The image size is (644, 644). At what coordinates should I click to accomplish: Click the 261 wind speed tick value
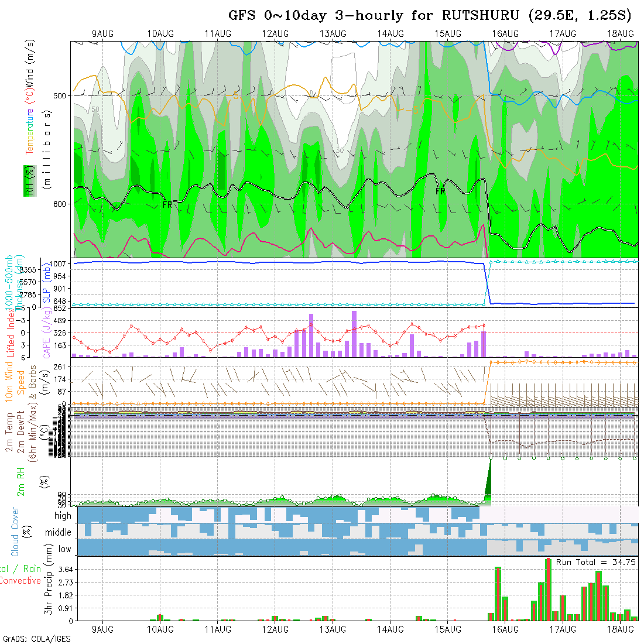tap(60, 366)
